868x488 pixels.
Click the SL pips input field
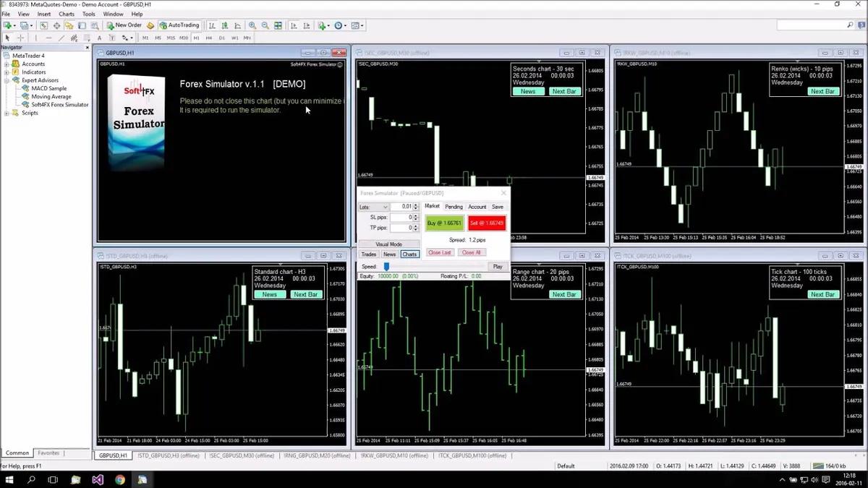coord(401,217)
